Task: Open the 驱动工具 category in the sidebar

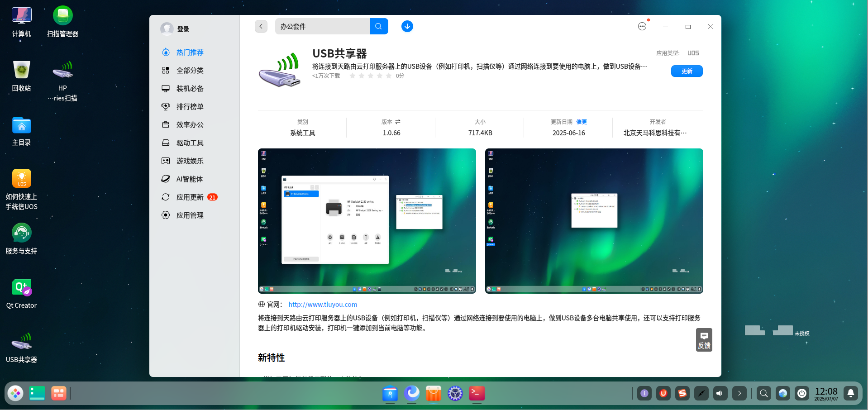Action: 189,143
